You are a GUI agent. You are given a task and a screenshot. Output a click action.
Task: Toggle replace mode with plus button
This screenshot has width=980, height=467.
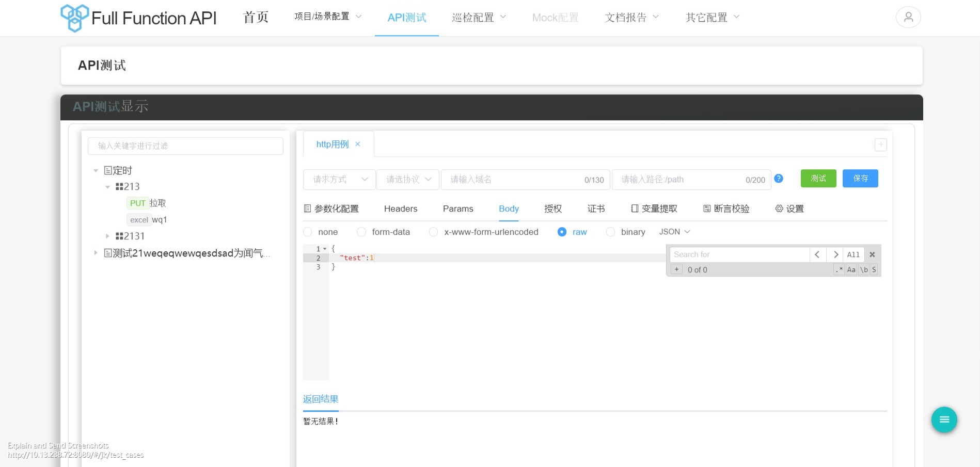point(676,269)
